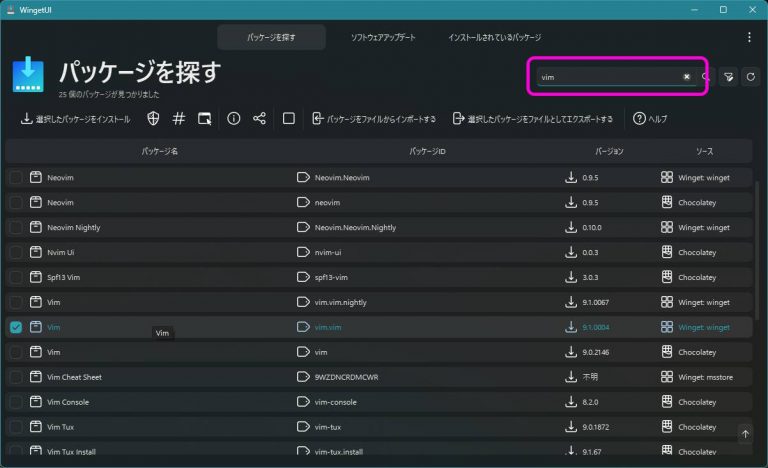Switch to ソフトウェアアップデート tab
This screenshot has height=468, width=768.
click(383, 37)
